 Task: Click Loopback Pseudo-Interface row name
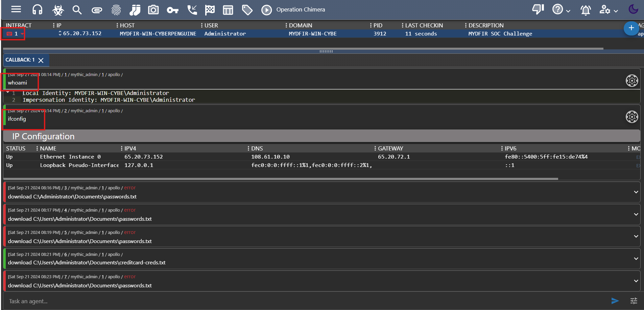coord(79,165)
